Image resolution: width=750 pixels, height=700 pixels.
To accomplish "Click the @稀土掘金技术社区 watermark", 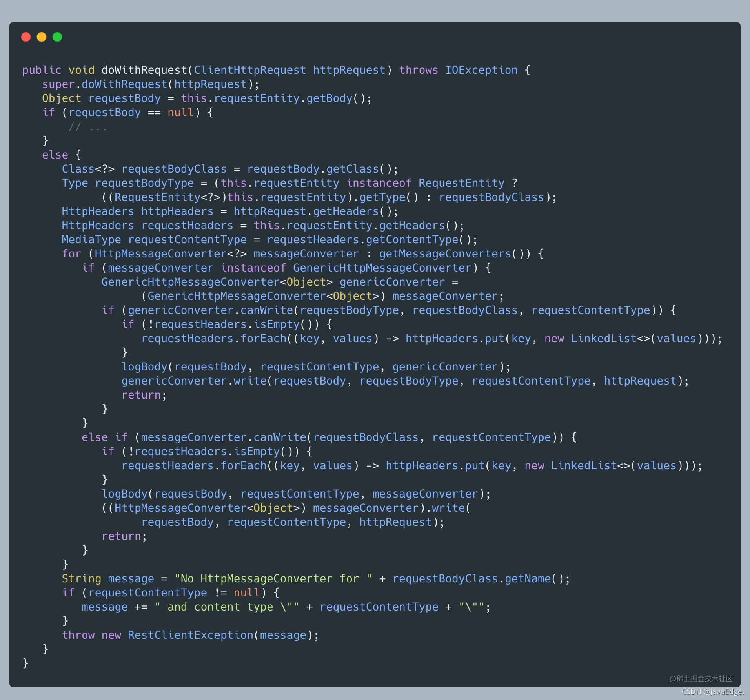I will click(x=701, y=678).
